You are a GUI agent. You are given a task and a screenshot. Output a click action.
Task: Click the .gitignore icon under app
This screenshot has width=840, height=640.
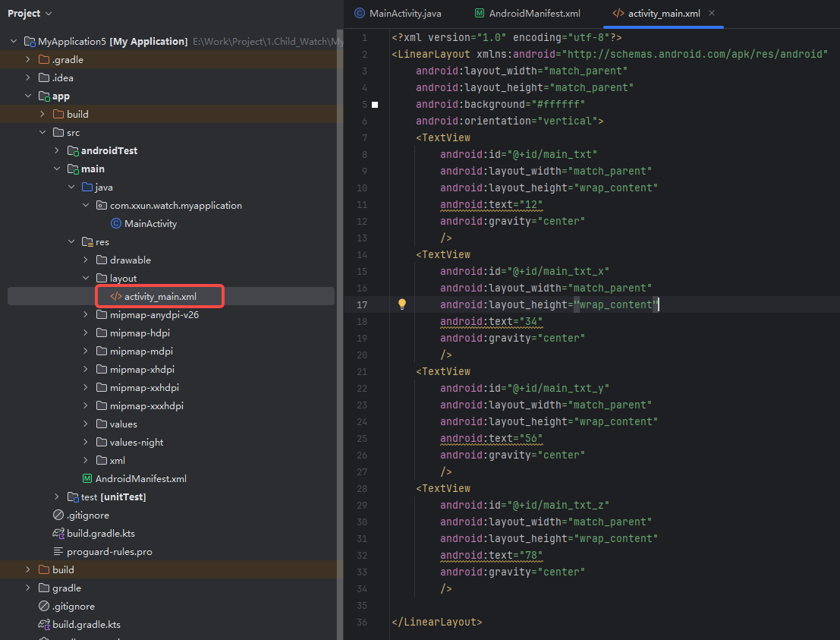pos(58,515)
